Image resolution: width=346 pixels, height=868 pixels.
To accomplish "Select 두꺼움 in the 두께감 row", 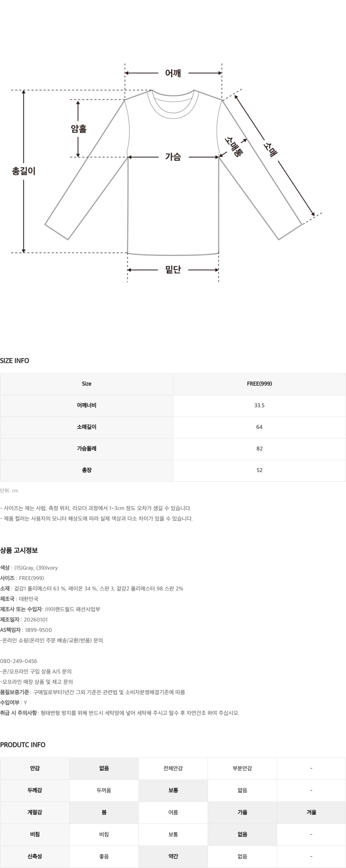I will (104, 790).
